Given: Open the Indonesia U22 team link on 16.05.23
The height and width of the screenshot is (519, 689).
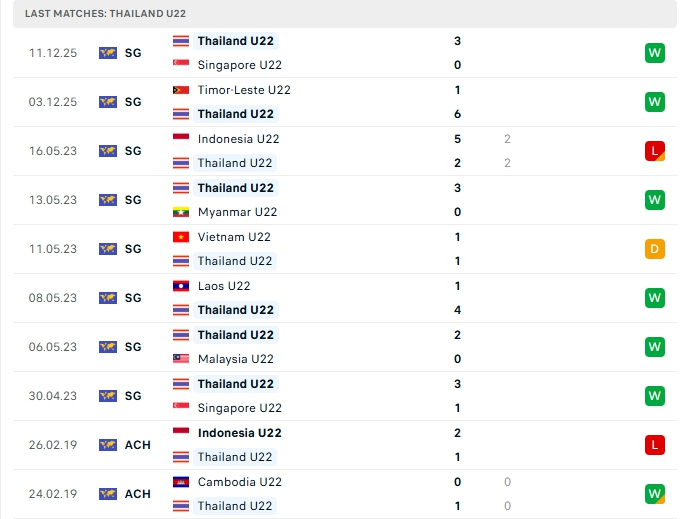Looking at the screenshot, I should click(238, 139).
